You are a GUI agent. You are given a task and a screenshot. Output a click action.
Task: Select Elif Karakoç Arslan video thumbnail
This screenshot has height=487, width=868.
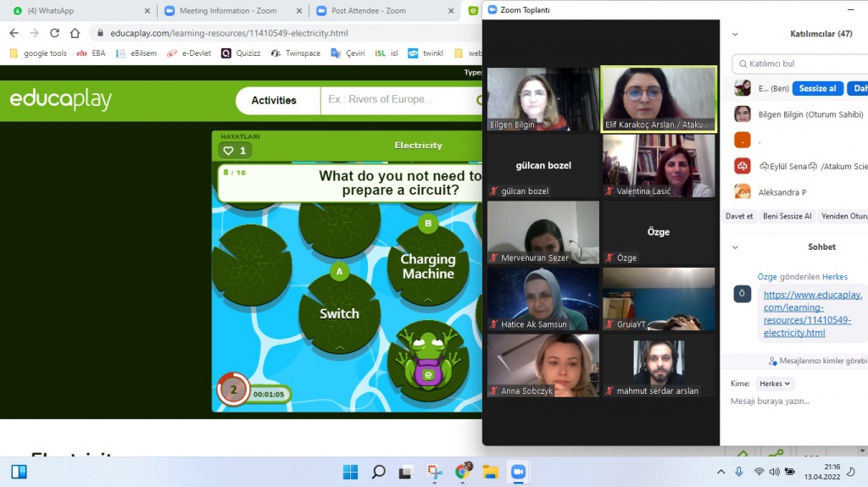pyautogui.click(x=659, y=99)
